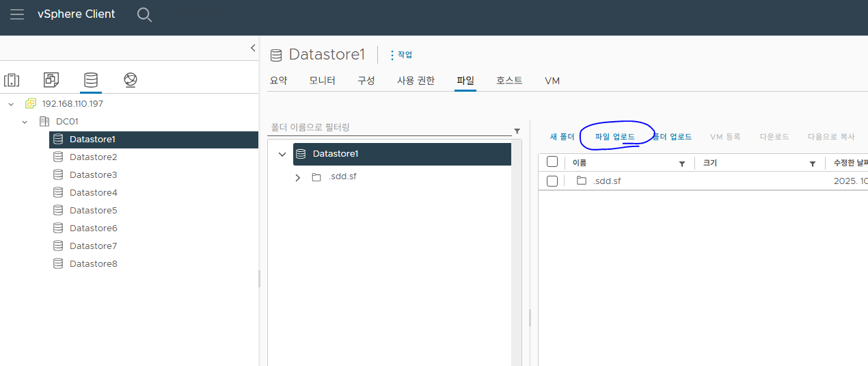The image size is (868, 366).
Task: Open the VM tab
Action: (x=552, y=80)
